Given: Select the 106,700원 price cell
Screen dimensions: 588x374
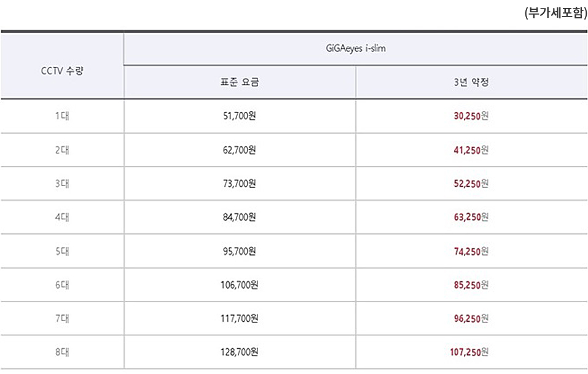Looking at the screenshot, I should 240,285.
